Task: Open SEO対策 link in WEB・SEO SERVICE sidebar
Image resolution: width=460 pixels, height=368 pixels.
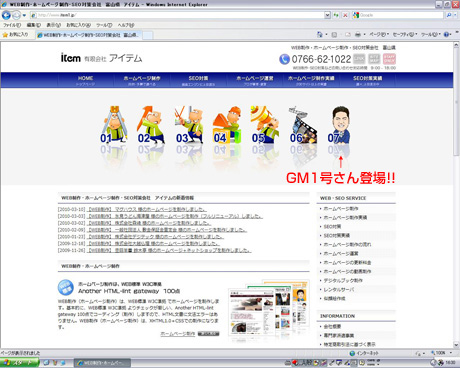Action: click(332, 226)
